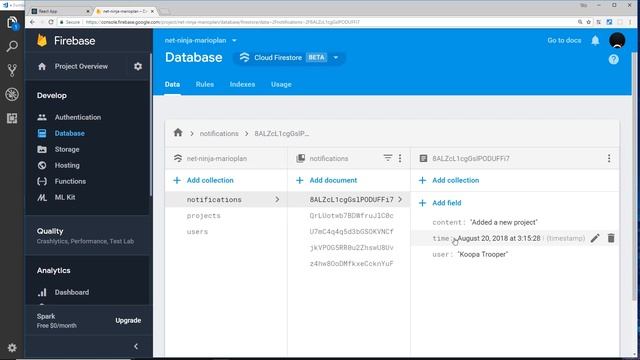Viewport: 640px width, 360px height.
Task: Open VS Code Debug icon
Action: click(12, 94)
